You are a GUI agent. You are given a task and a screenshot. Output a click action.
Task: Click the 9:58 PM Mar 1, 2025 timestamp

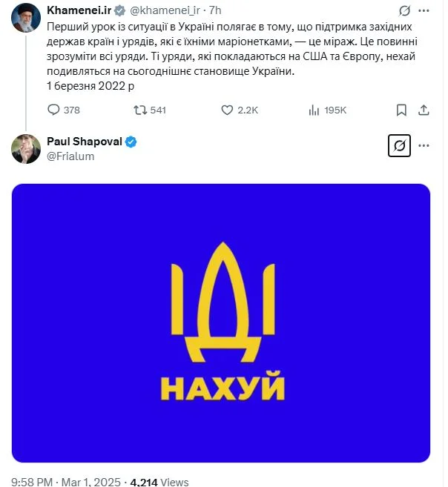(66, 482)
